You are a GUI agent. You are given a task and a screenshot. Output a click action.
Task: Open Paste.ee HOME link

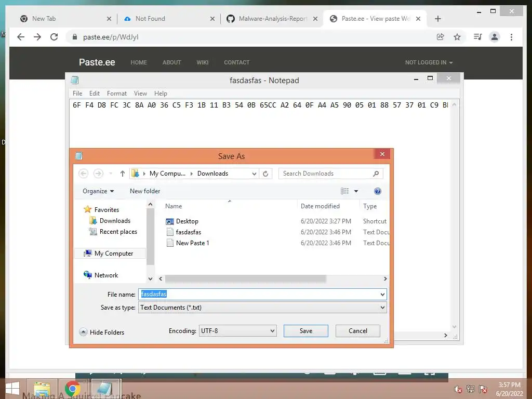click(x=139, y=62)
